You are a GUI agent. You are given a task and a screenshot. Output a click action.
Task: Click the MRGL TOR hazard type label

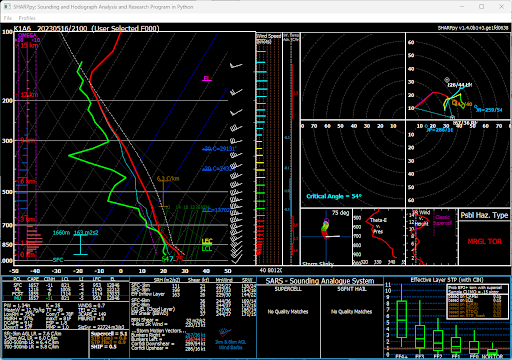(485, 242)
